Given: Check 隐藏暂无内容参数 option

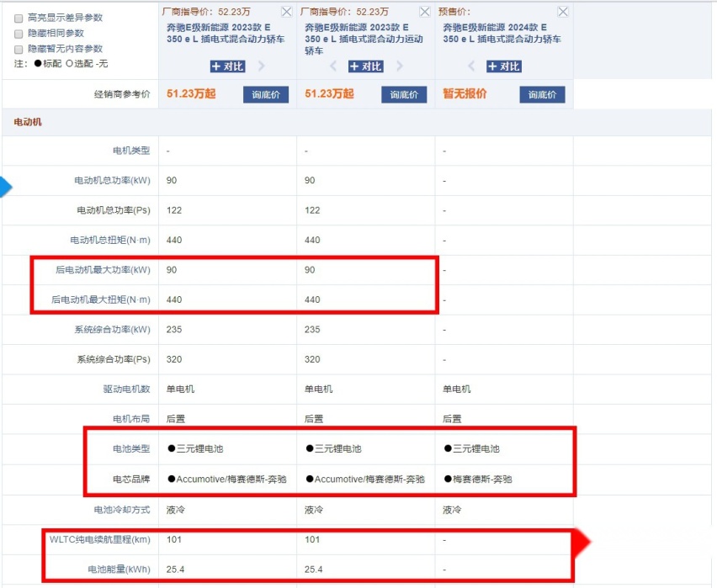Looking at the screenshot, I should [x=19, y=50].
